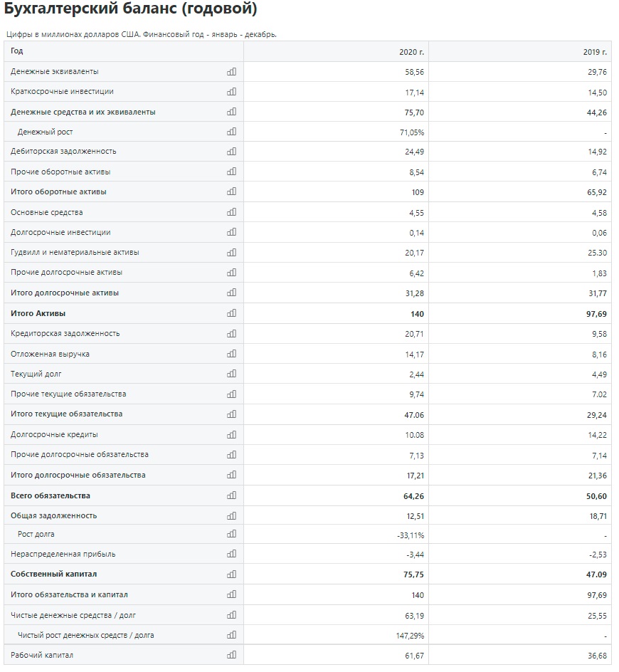Screen dimensions: 619x672
Task: Show chart for Отложенная выручка row
Action: pyautogui.click(x=231, y=354)
